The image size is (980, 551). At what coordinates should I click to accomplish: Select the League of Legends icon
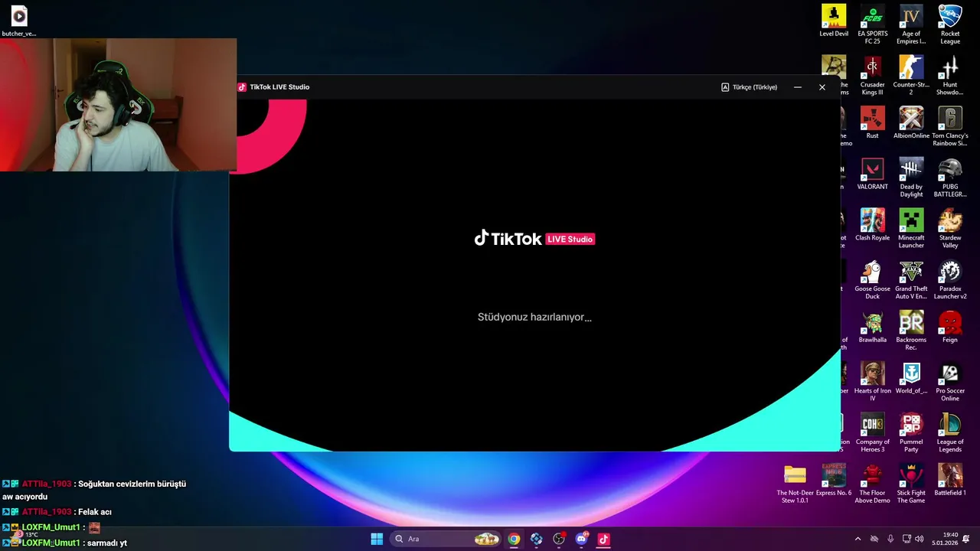pyautogui.click(x=950, y=433)
